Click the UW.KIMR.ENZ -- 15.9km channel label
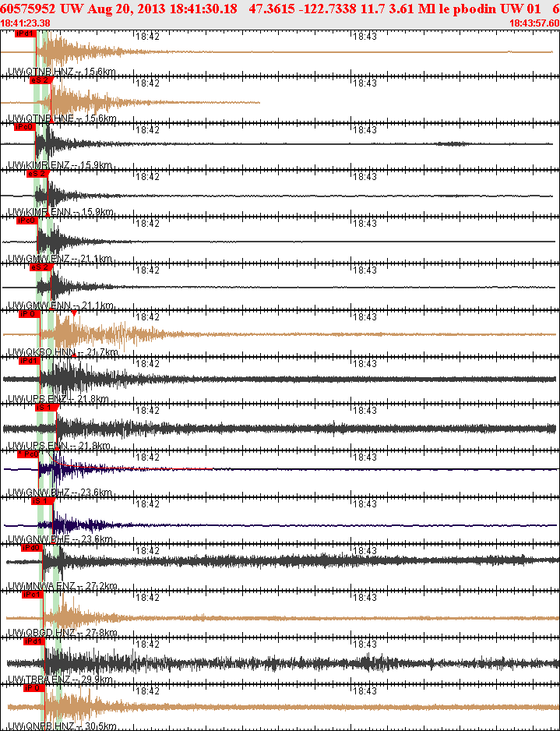 point(60,165)
